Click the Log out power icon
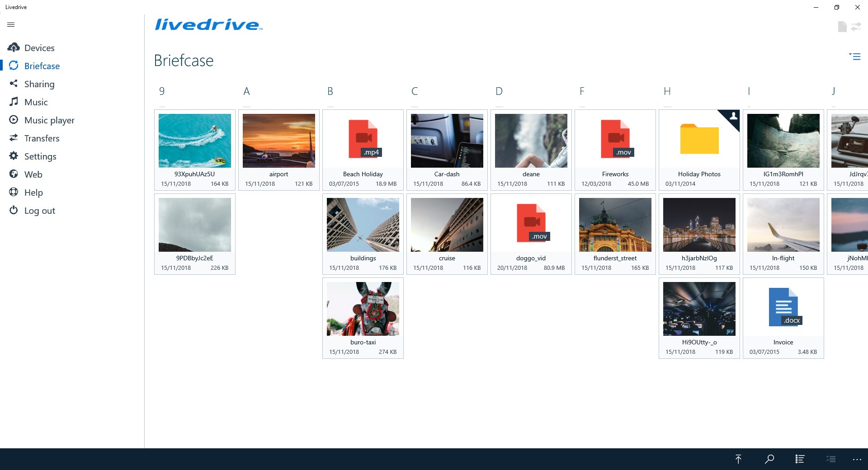This screenshot has height=470, width=868. [14, 210]
